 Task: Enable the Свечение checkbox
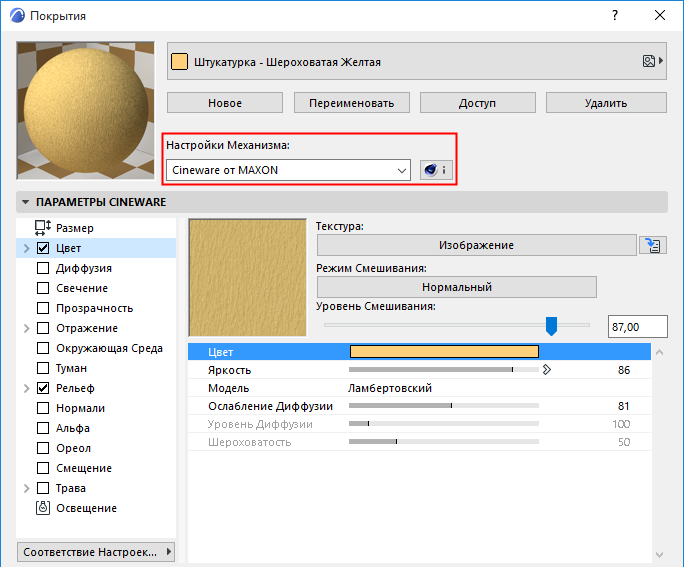(43, 288)
